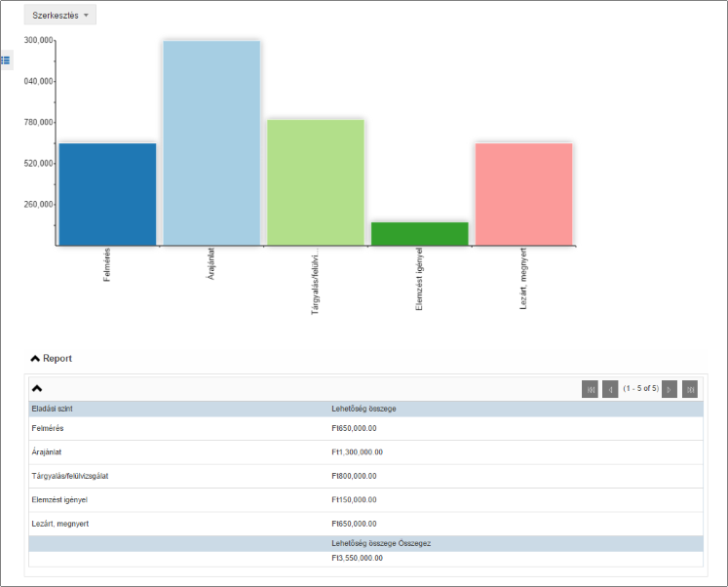Collapse the table panel with chevron above headers
Viewport: 728px width, 587px height.
[37, 388]
